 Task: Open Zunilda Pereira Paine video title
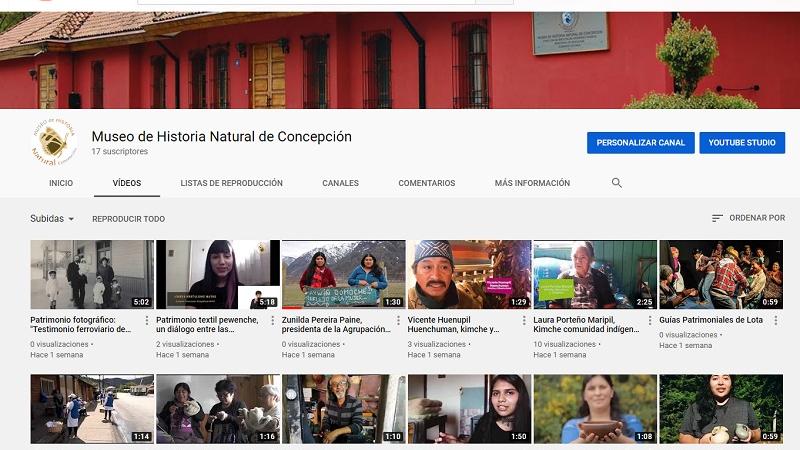coord(336,324)
